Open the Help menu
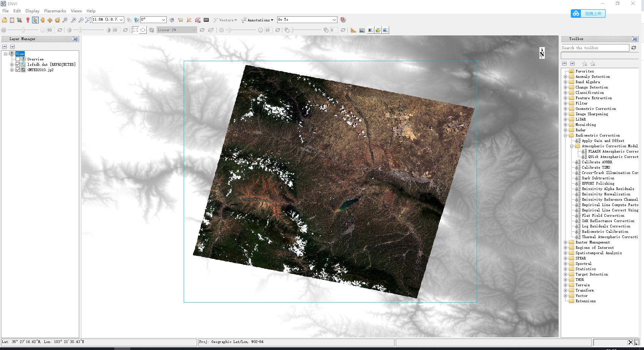Screen dimensions: 644x350 click(x=91, y=11)
